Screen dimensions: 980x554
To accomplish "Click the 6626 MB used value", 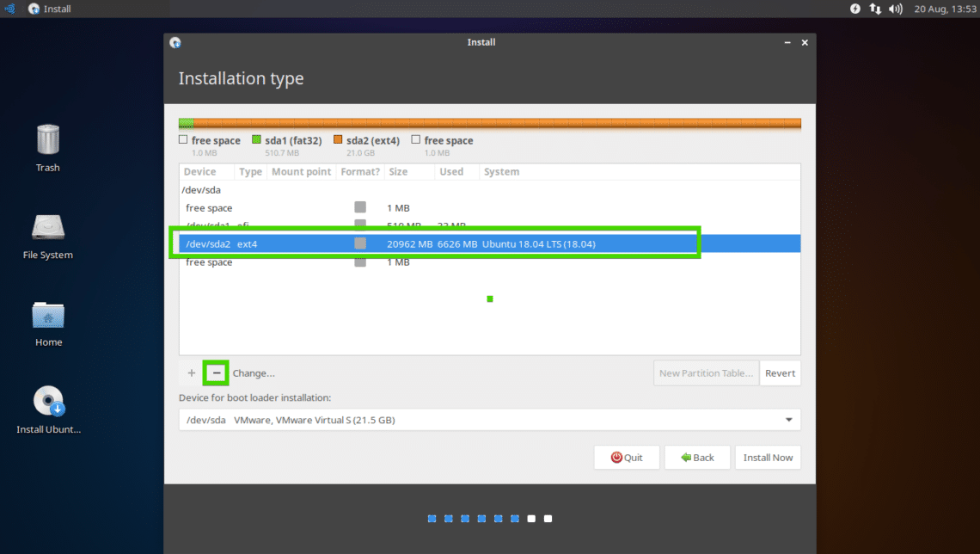I will (457, 243).
